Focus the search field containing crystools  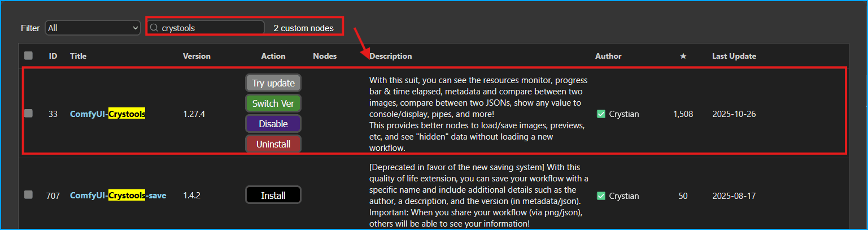click(210, 28)
